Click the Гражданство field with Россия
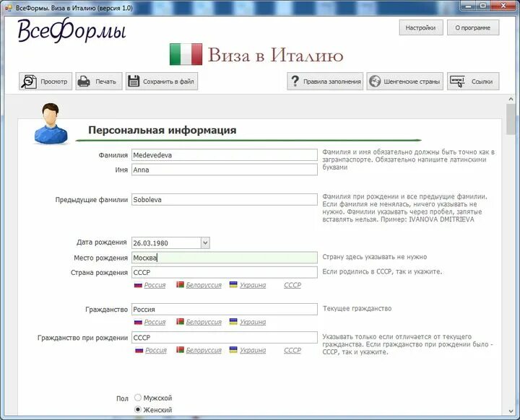The height and width of the screenshot is (420, 520). tap(224, 309)
